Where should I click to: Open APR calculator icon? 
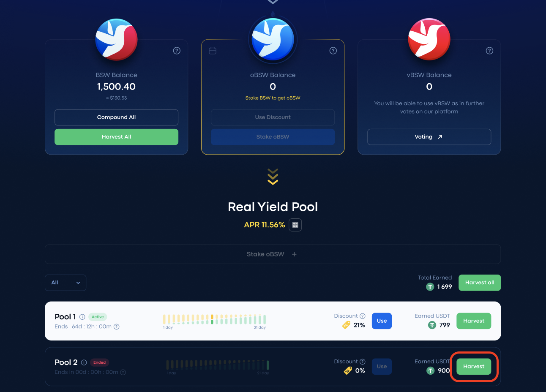(295, 225)
